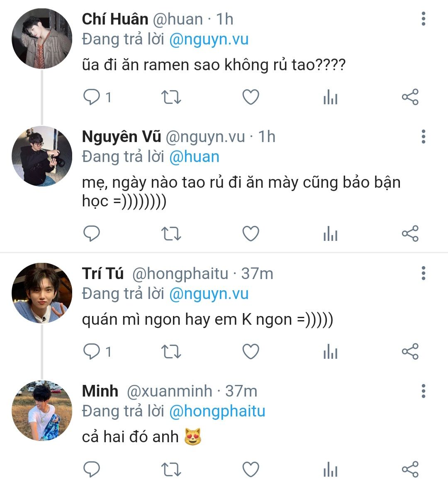View analytics for Trí Tú's tweet

(x=330, y=352)
